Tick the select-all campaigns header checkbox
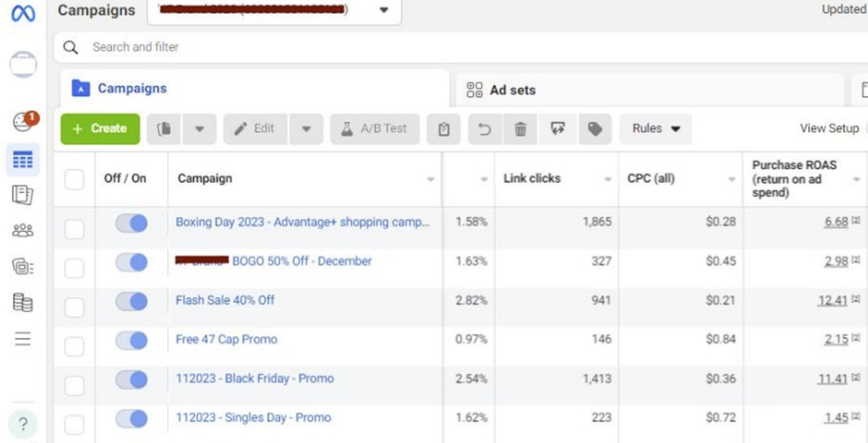The image size is (868, 443). 74,179
